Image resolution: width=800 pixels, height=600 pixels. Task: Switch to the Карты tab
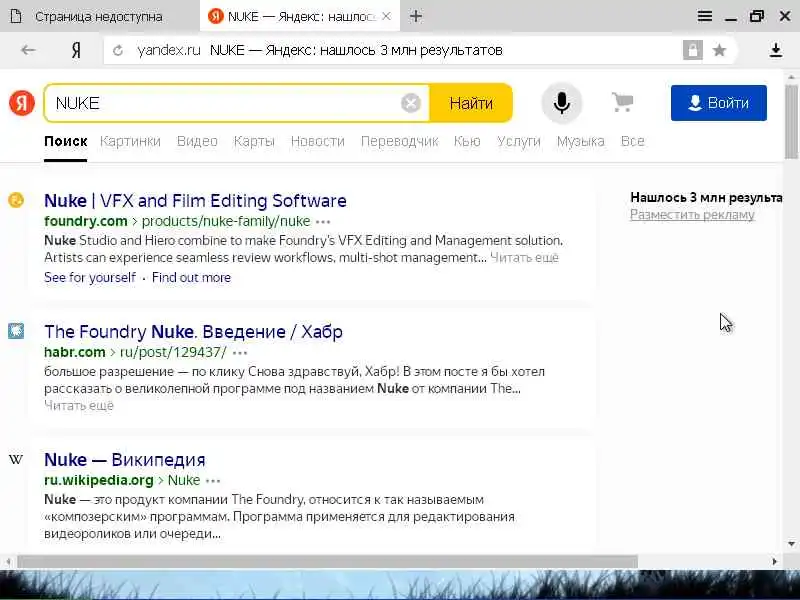pos(254,141)
